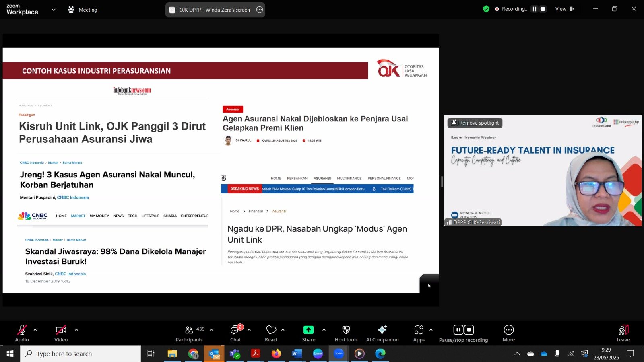This screenshot has width=644, height=362.
Task: Switch to the Meeting tab
Action: tap(83, 10)
